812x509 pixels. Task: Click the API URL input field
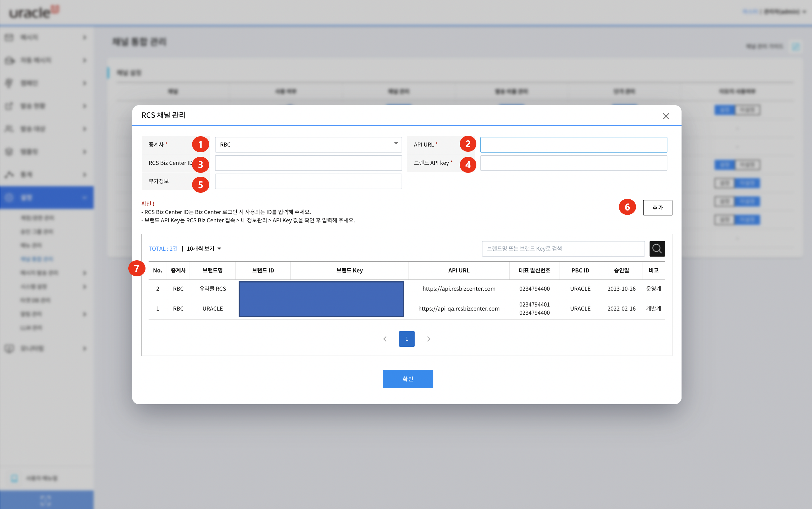click(573, 145)
